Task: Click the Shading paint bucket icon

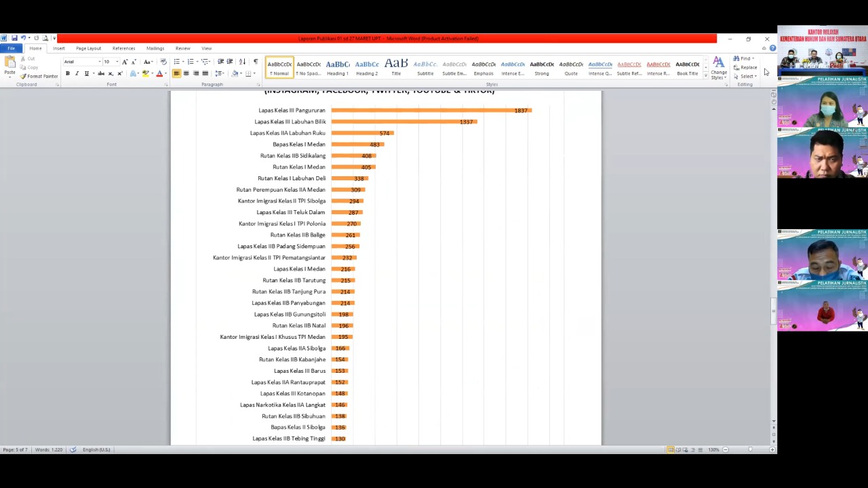Action: click(x=235, y=73)
